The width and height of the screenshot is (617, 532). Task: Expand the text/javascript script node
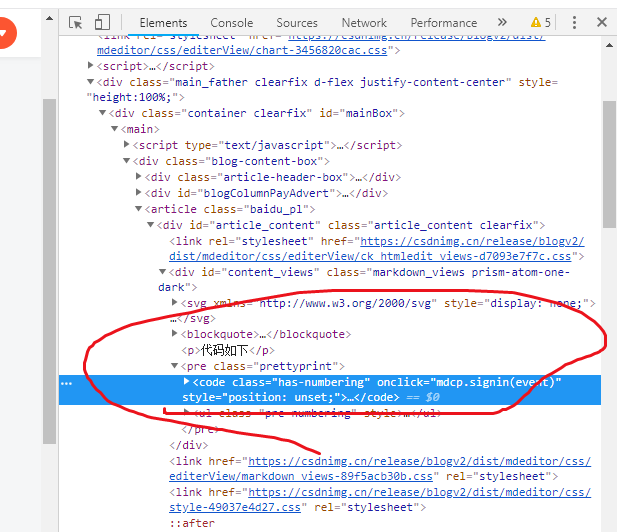[127, 144]
